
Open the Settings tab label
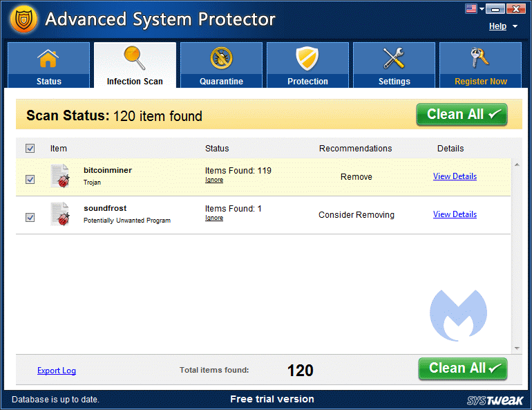pyautogui.click(x=395, y=82)
